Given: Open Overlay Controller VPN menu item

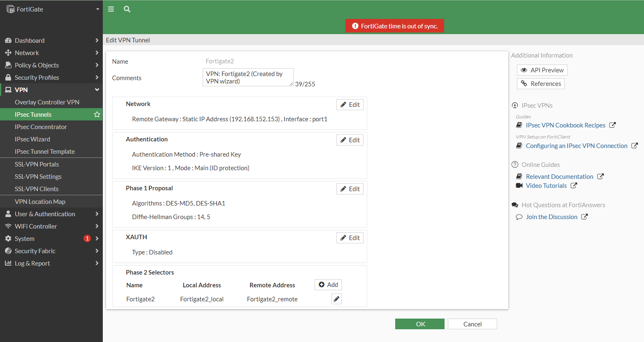Looking at the screenshot, I should click(51, 102).
